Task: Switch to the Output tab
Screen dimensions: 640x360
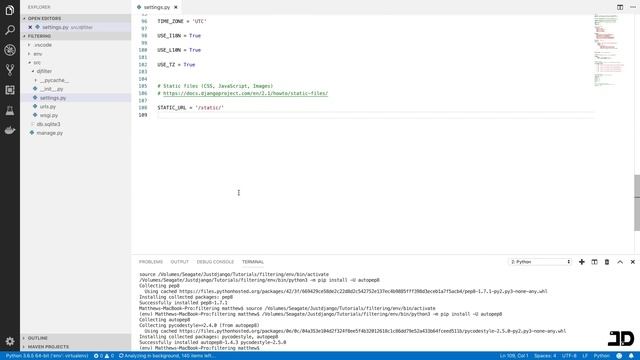Action: pyautogui.click(x=180, y=262)
